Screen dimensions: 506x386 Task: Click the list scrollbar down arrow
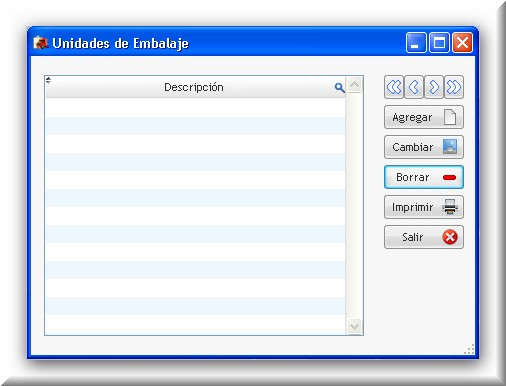pos(354,326)
